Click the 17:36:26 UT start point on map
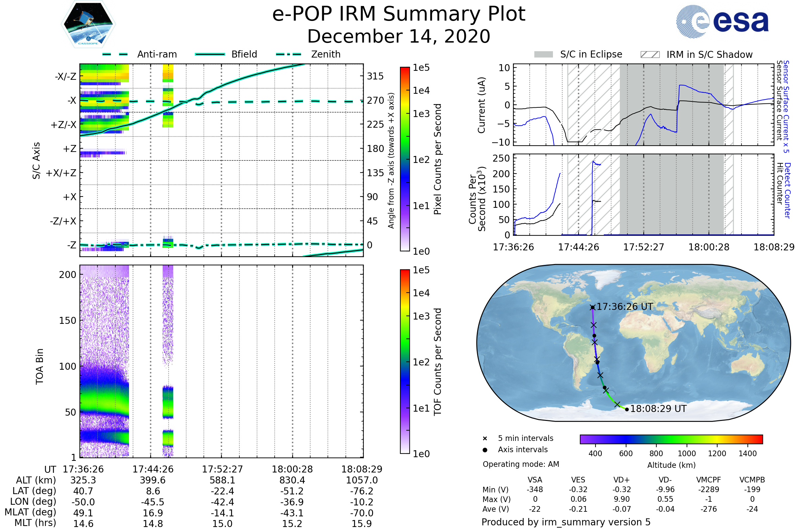 tap(593, 307)
